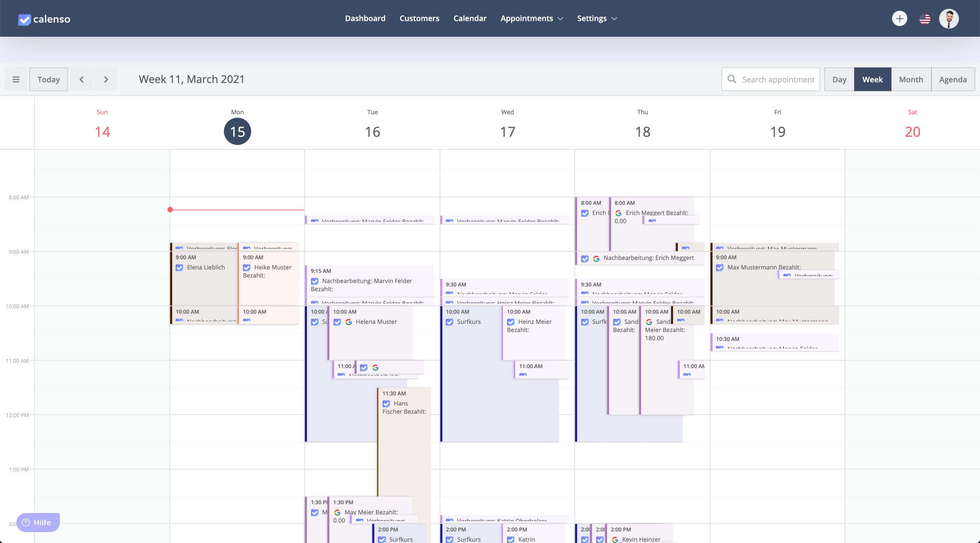980x543 pixels.
Task: Click the Search appointment input field
Action: (x=778, y=79)
